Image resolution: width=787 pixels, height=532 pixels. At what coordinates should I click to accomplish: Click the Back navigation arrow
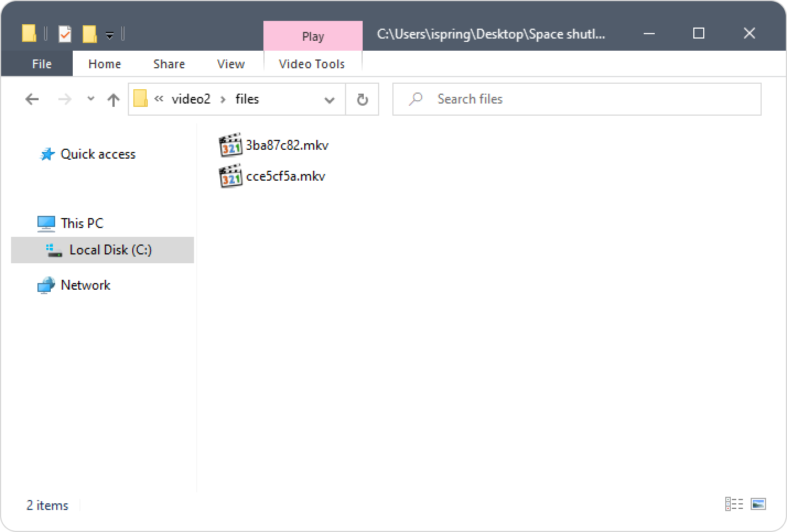coord(33,99)
